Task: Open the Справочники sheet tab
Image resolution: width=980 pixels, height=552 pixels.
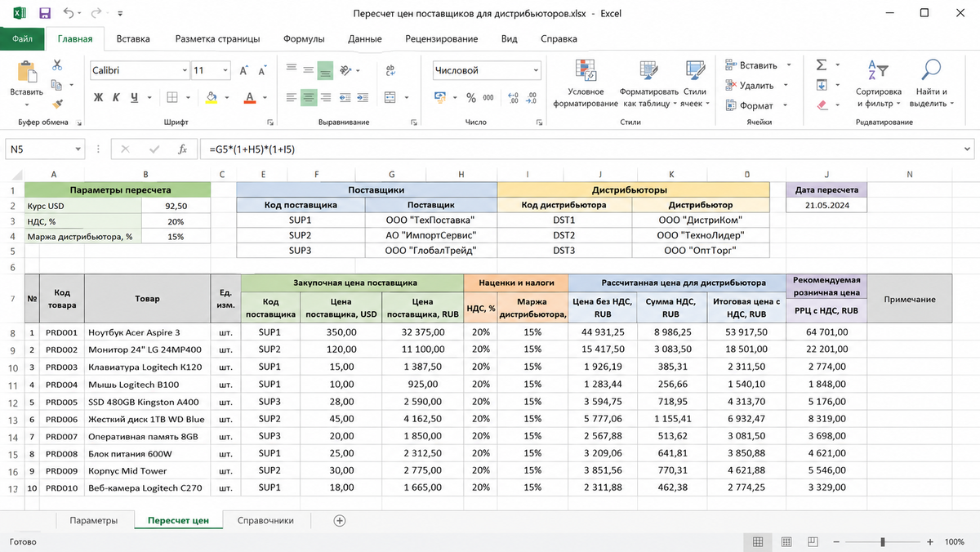Action: click(265, 521)
